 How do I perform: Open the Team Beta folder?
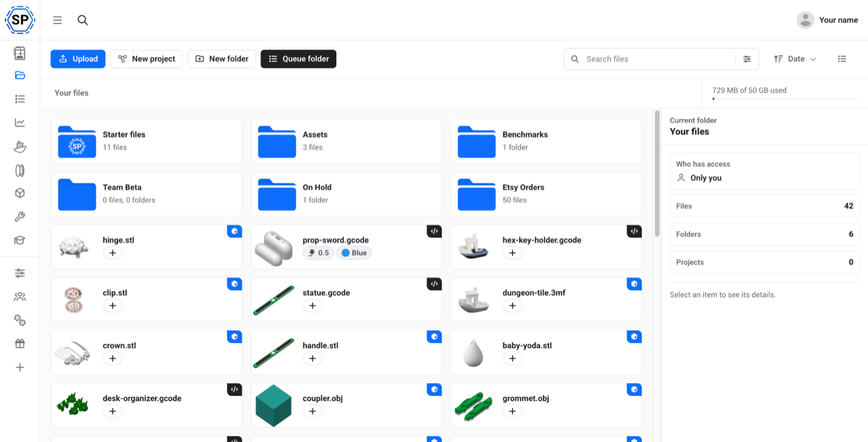(x=146, y=194)
